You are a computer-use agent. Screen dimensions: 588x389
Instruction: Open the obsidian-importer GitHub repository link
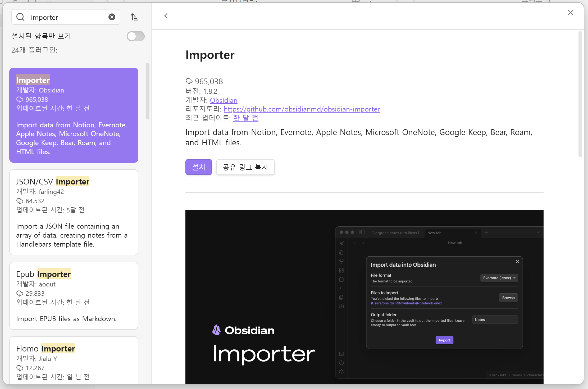click(302, 109)
